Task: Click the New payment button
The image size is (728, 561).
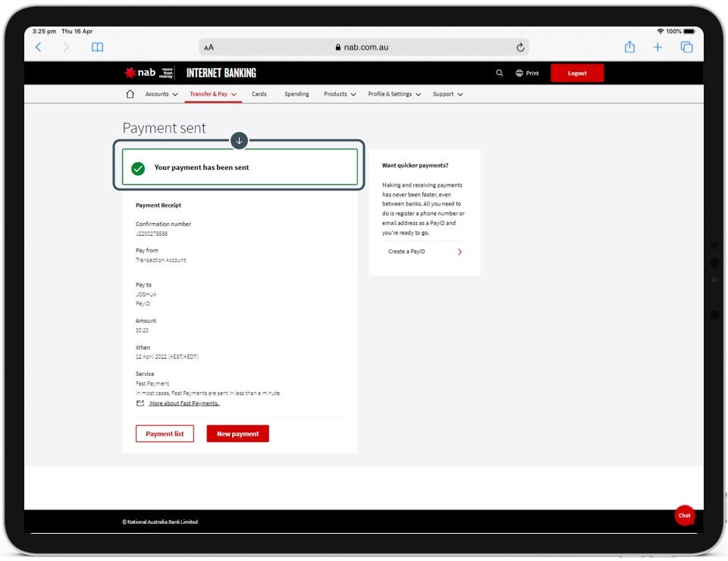Action: coord(237,434)
